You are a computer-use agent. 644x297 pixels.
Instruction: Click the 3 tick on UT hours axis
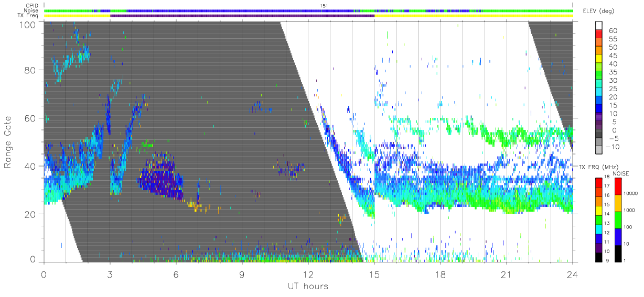pos(110,274)
